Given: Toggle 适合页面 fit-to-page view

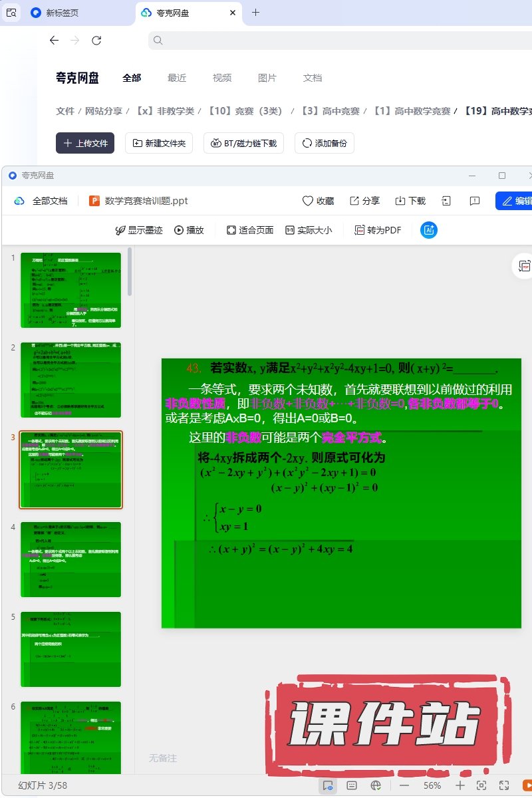Looking at the screenshot, I should [x=249, y=230].
